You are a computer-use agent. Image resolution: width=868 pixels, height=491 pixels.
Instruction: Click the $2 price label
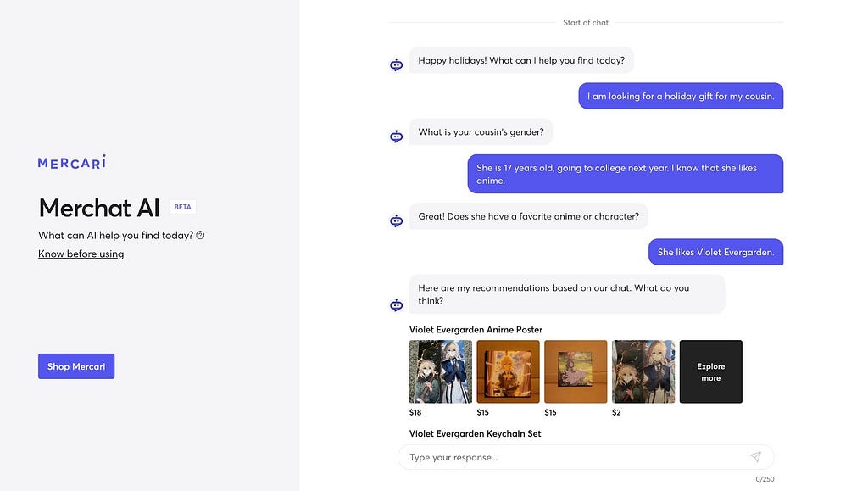point(616,412)
